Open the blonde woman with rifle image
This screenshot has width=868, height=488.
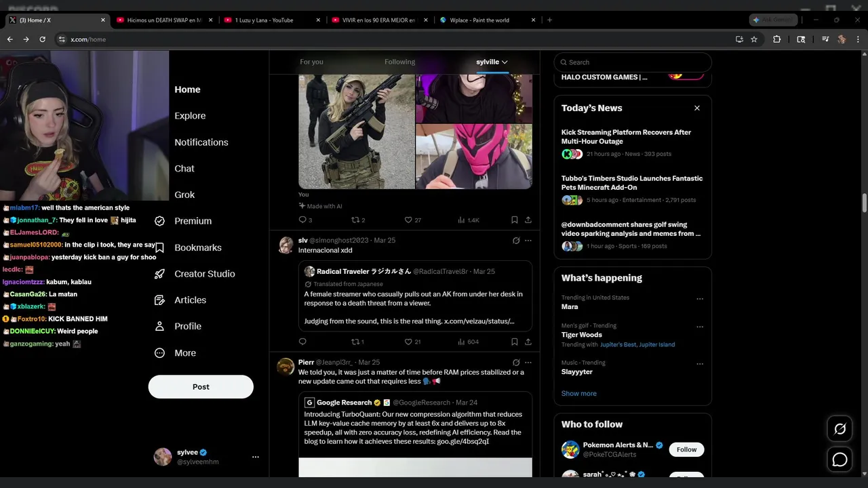click(x=357, y=131)
